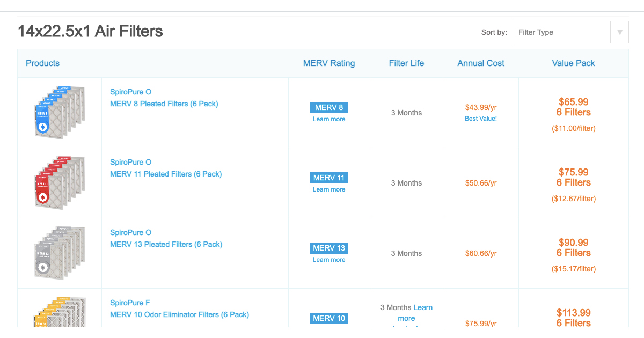Click the MERV 11 rating badge
This screenshot has width=644, height=338.
(329, 178)
